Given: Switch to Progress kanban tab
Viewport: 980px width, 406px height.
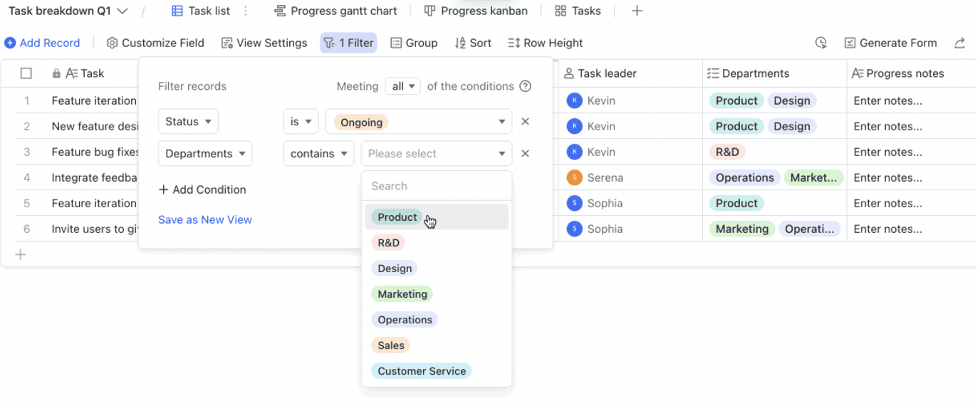Looking at the screenshot, I should pos(476,11).
